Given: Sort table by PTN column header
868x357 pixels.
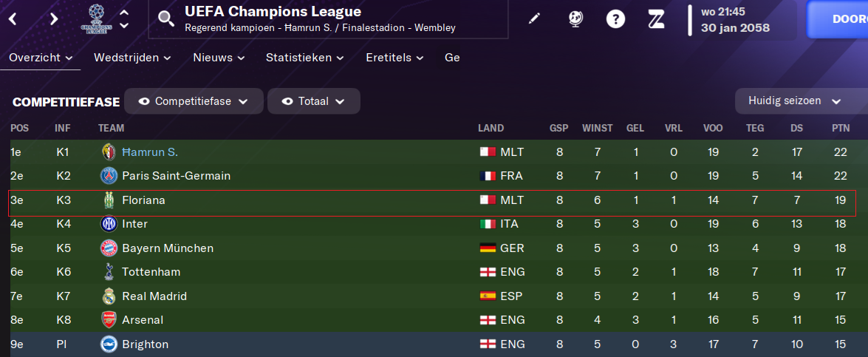Looking at the screenshot, I should click(841, 128).
